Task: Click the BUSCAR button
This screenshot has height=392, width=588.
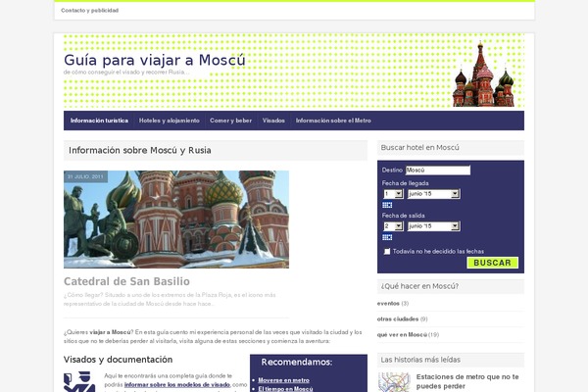Action: [492, 263]
